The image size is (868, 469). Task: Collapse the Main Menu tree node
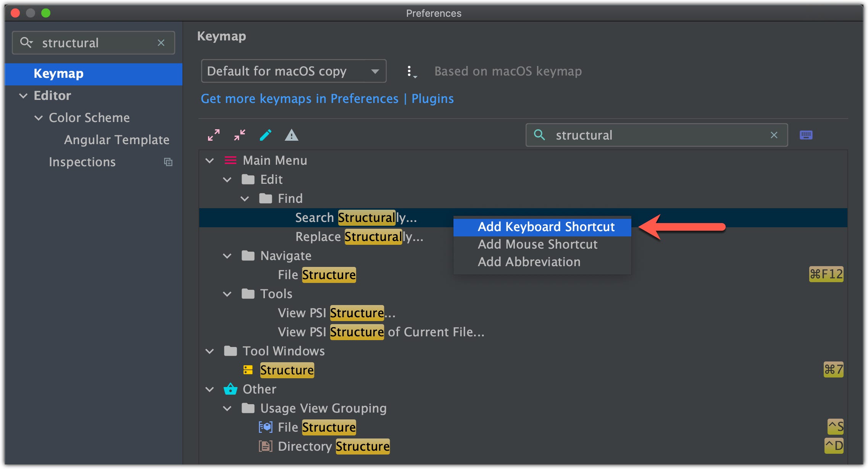(210, 161)
